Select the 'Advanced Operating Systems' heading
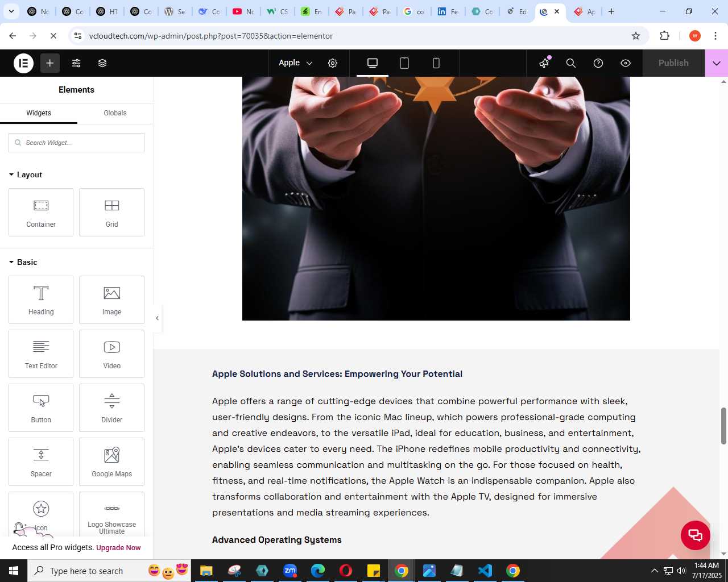The image size is (728, 582). click(277, 540)
